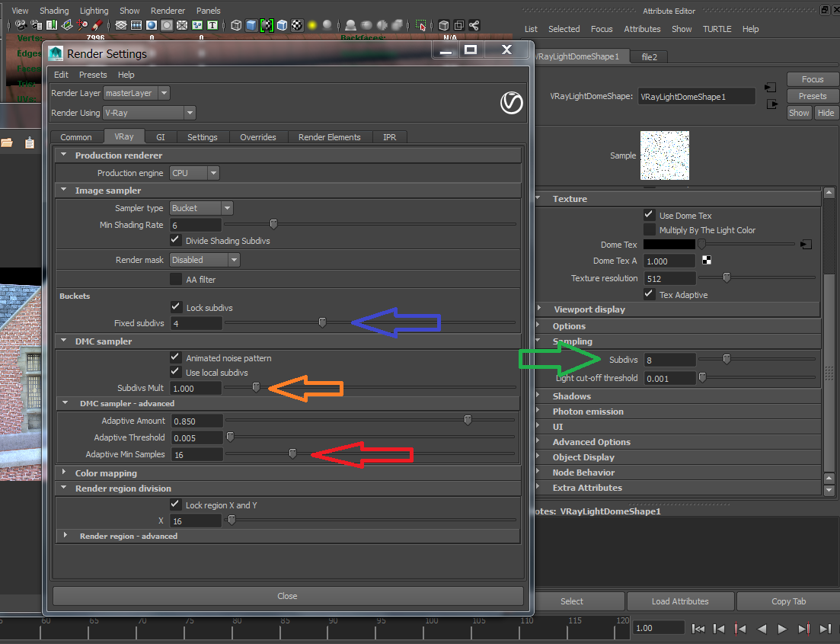The height and width of the screenshot is (644, 840).
Task: Click the Dome Tex map connection icon
Action: coord(806,245)
